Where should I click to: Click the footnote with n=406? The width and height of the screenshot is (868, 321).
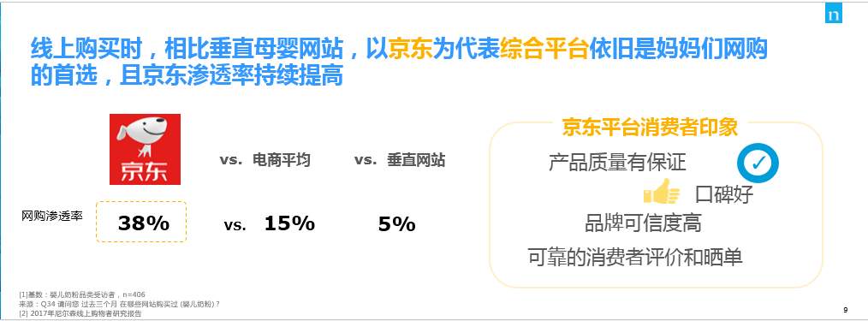pos(82,294)
